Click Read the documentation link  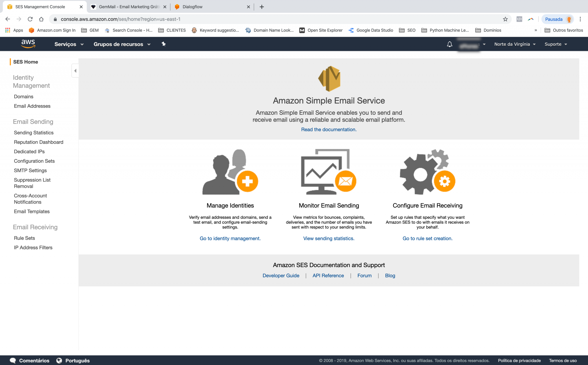click(x=329, y=129)
